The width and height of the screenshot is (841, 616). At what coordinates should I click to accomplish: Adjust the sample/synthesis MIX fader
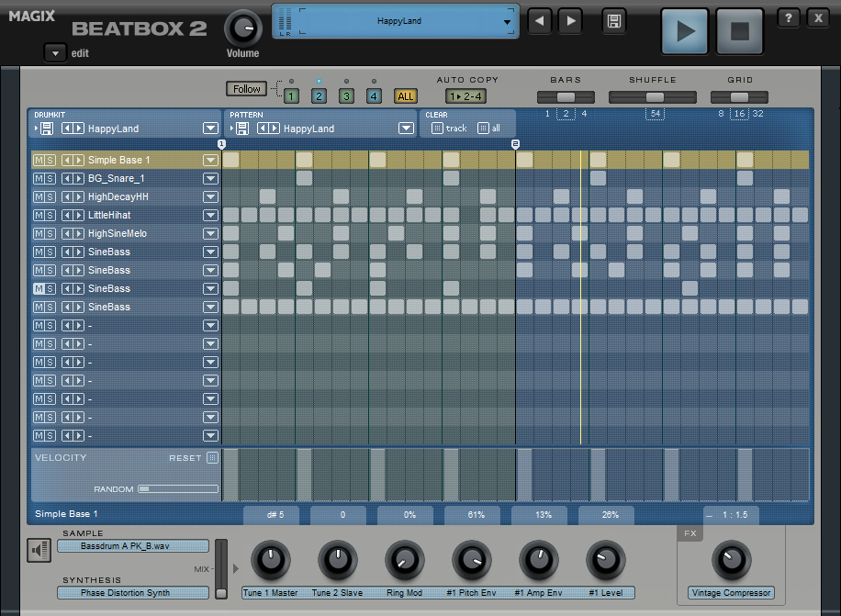click(221, 569)
